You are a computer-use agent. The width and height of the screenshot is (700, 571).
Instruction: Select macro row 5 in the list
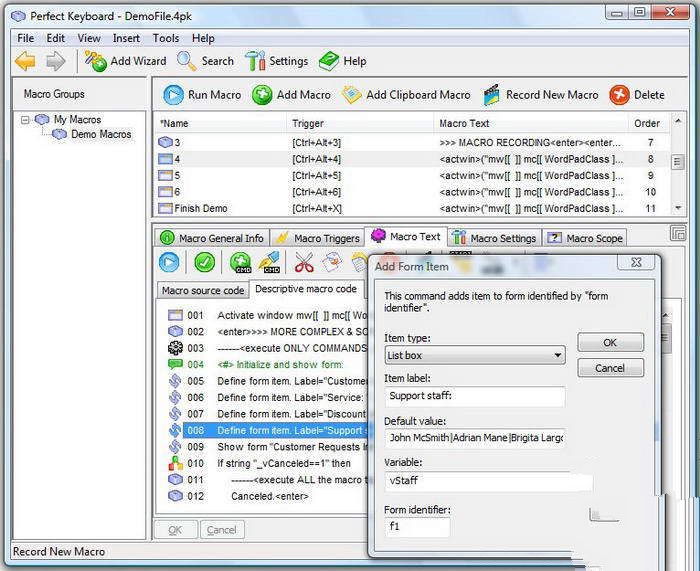coord(412,175)
